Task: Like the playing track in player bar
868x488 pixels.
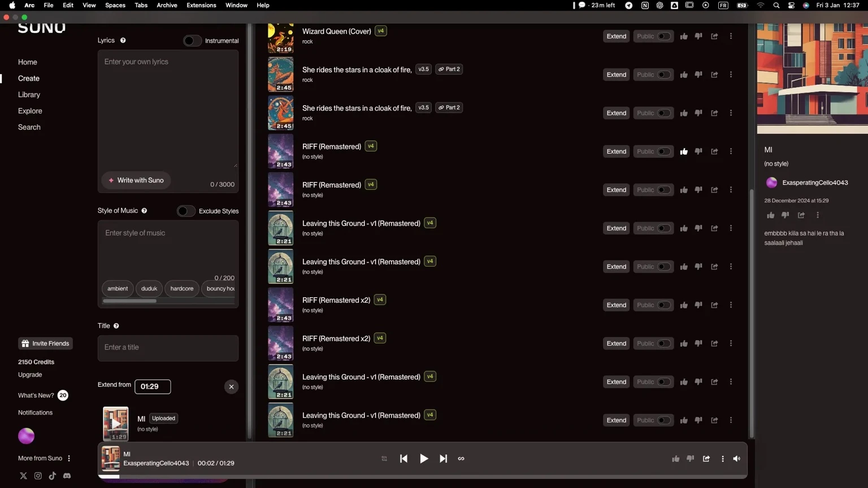Action: (675, 459)
